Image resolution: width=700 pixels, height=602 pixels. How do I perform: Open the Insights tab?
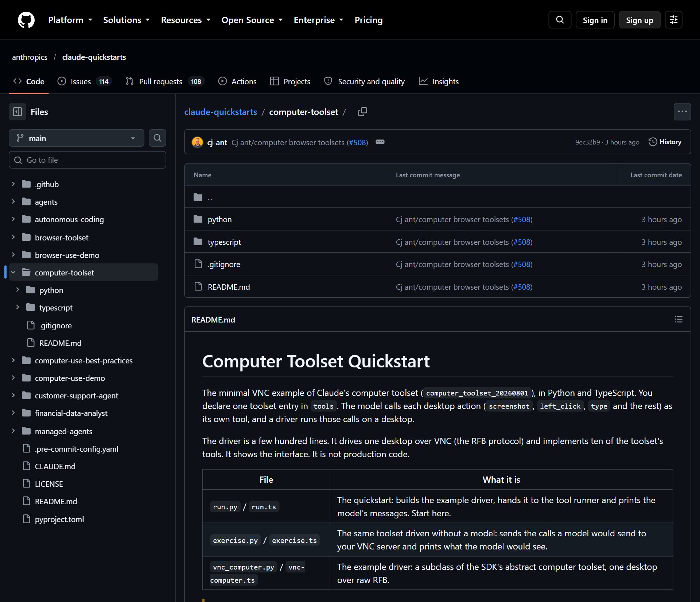point(439,81)
